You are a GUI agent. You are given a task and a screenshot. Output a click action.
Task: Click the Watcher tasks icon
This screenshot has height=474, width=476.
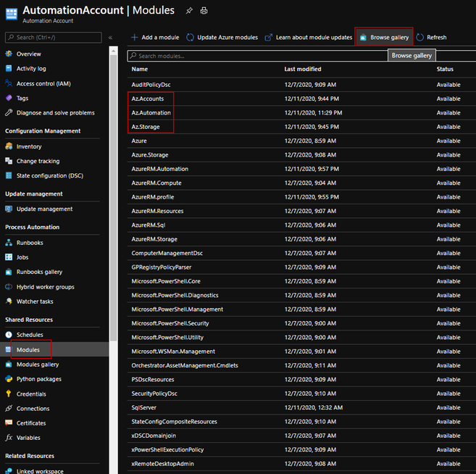9,302
